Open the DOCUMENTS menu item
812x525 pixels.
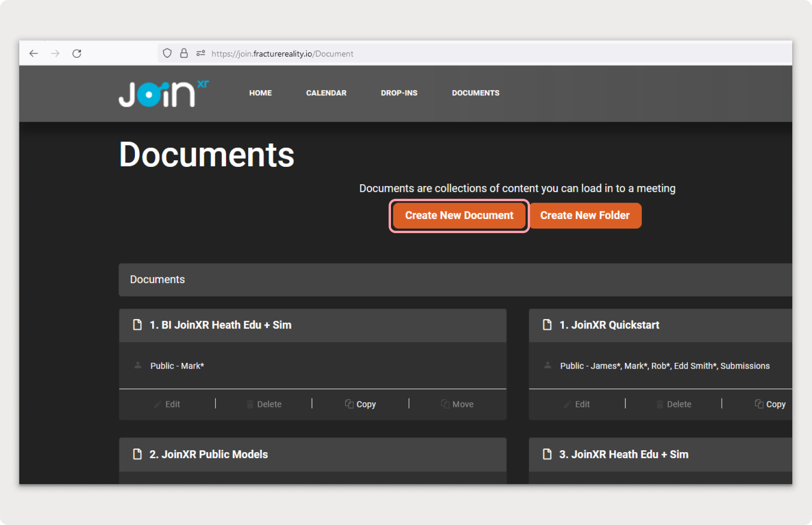[476, 93]
